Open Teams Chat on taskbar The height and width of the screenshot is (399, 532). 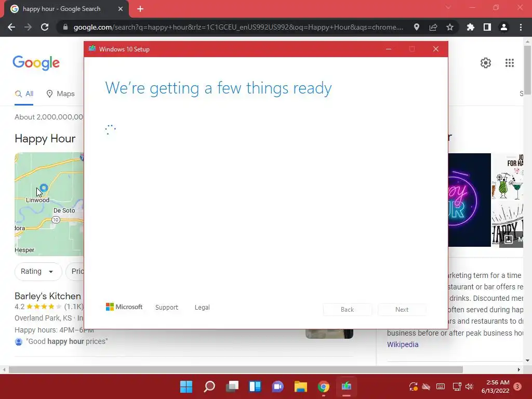click(278, 387)
